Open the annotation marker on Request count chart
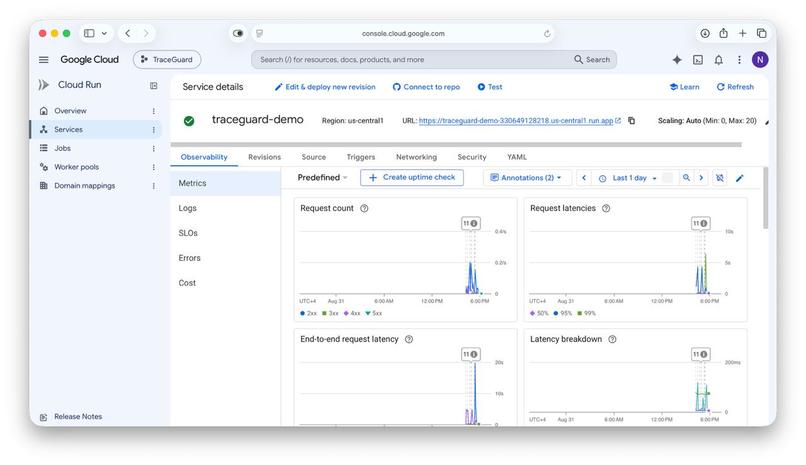The height and width of the screenshot is (465, 806). pyautogui.click(x=470, y=224)
